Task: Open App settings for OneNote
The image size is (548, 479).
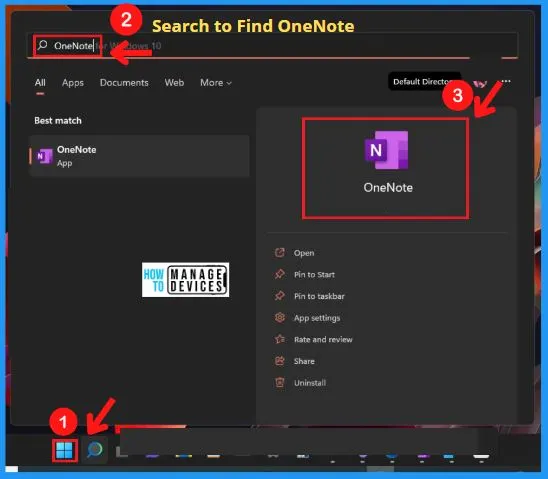Action: coord(317,318)
